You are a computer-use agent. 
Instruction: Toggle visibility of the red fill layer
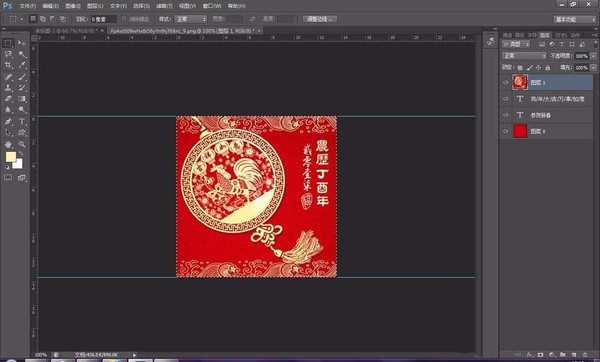(506, 131)
